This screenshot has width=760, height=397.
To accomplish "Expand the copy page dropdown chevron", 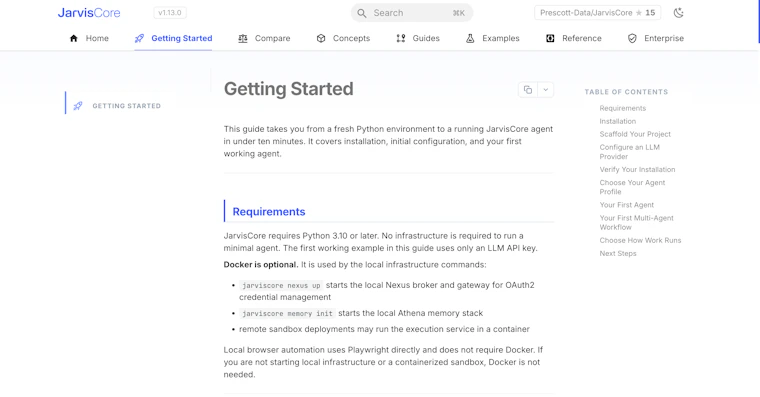I will pyautogui.click(x=545, y=90).
